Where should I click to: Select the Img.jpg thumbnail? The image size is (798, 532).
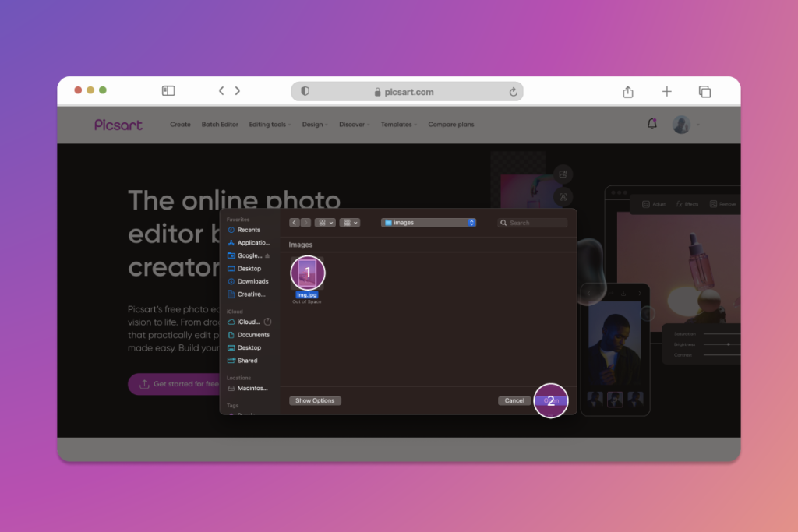(x=307, y=272)
